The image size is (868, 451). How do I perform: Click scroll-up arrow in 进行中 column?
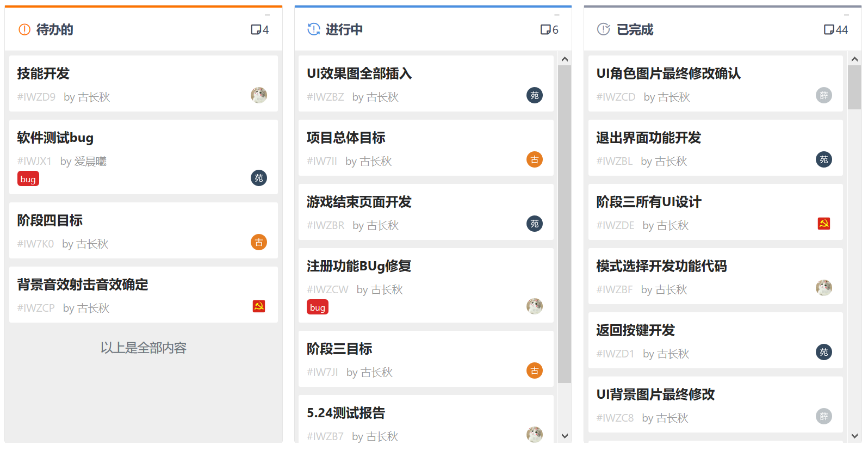click(565, 59)
